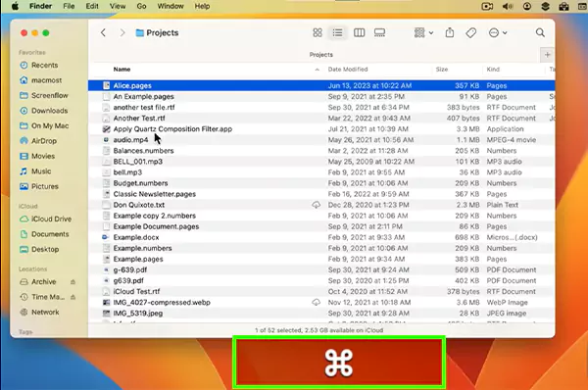Switch to column view
Screen dimensions: 588x390
point(359,33)
